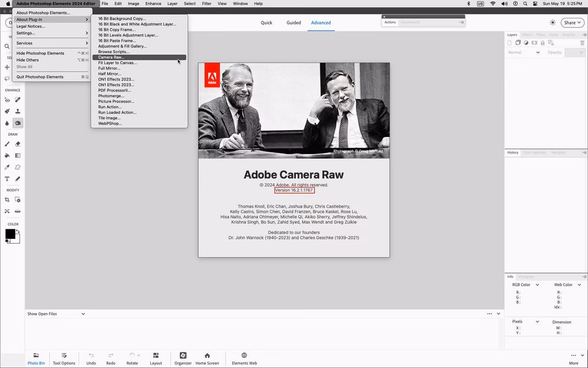Select the Crop tool

pyautogui.click(x=7, y=199)
